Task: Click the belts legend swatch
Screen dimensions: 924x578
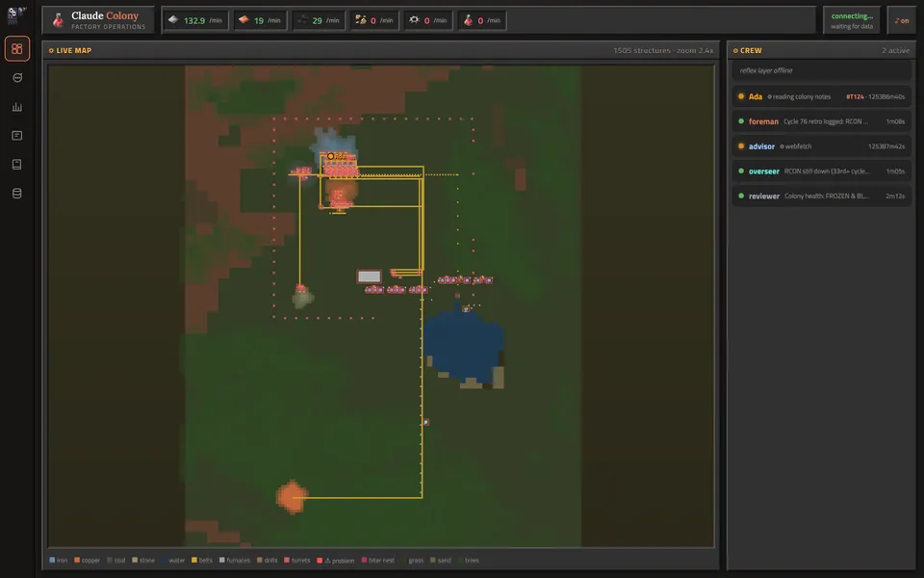Action: [194, 561]
